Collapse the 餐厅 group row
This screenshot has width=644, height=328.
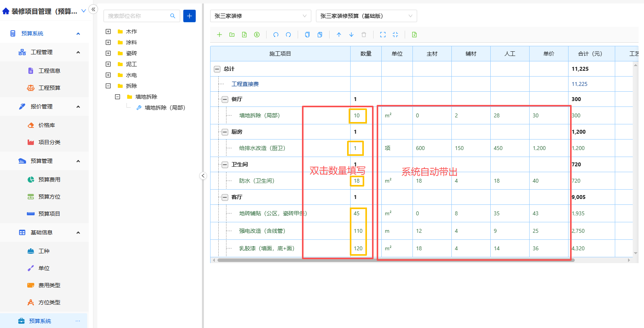[x=225, y=99]
